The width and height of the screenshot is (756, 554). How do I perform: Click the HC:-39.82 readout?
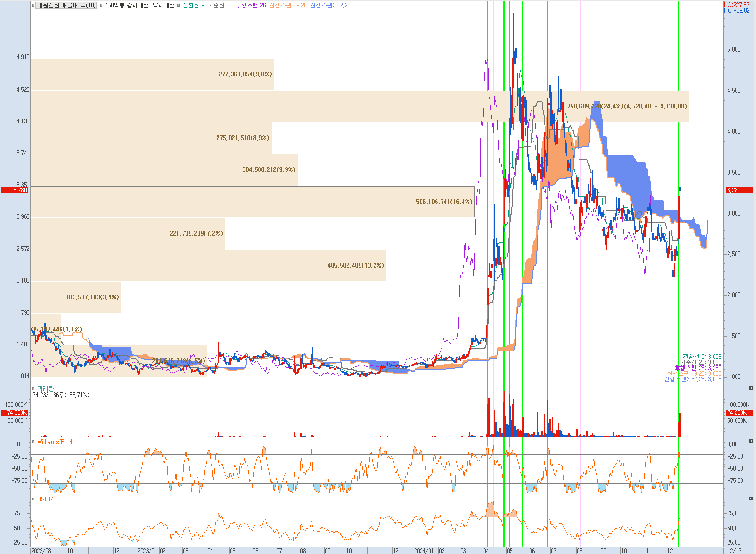click(737, 10)
